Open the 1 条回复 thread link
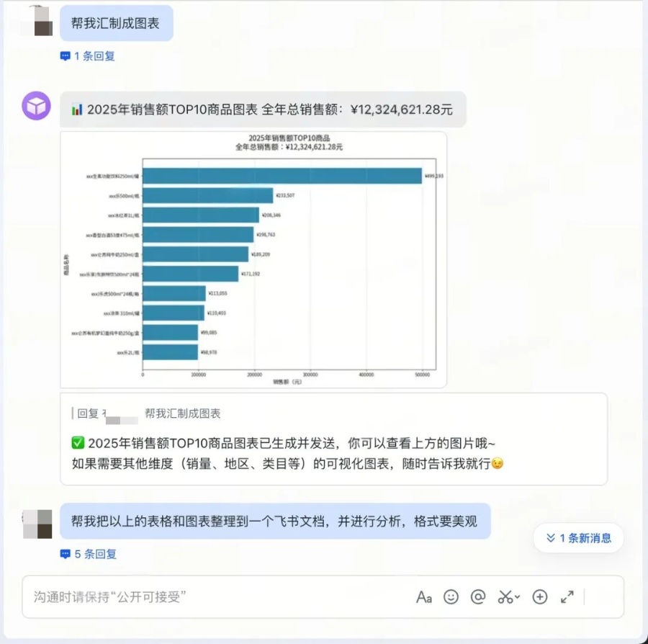 pos(88,56)
